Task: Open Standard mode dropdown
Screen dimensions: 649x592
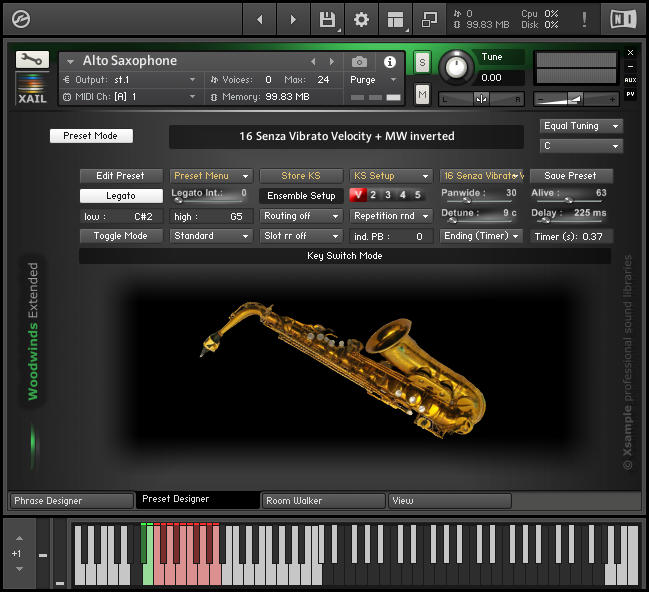Action: [x=211, y=236]
